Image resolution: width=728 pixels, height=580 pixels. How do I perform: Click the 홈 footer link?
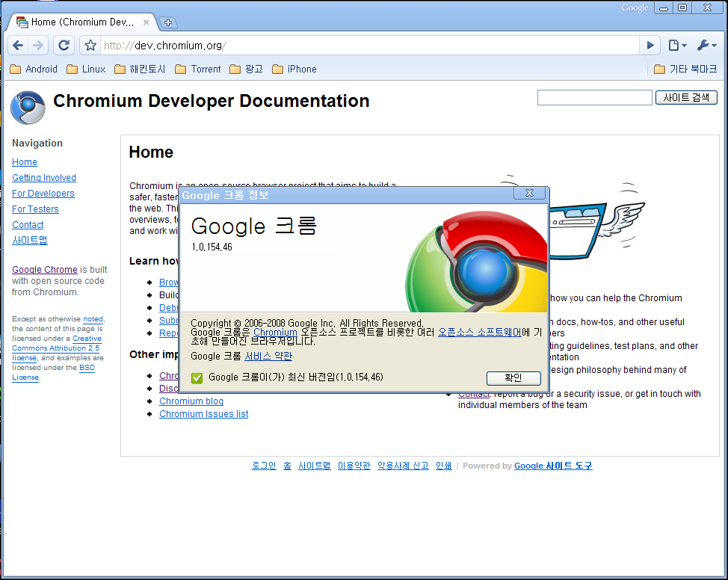pos(288,466)
